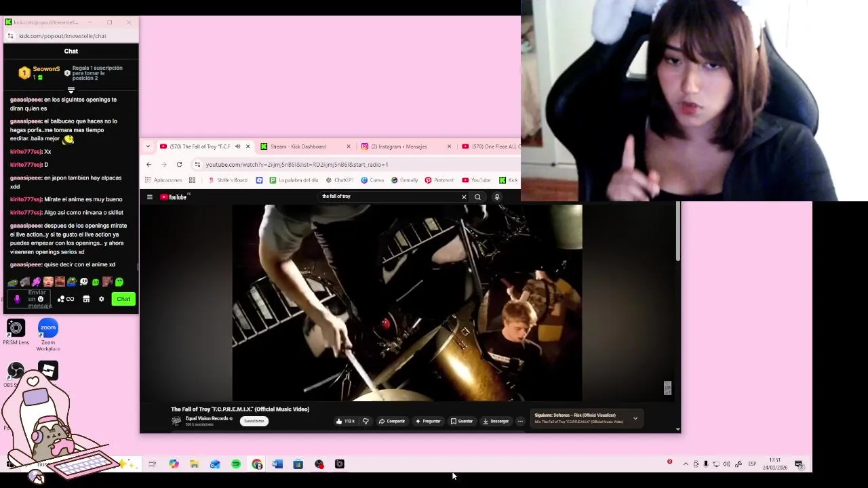Close the Instagram Mensajes tab
This screenshot has height=488, width=868.
point(449,146)
